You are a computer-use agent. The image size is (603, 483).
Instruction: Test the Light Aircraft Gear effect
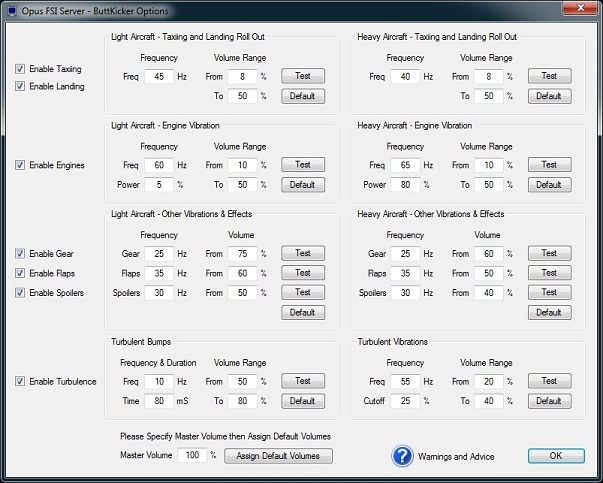coord(303,253)
